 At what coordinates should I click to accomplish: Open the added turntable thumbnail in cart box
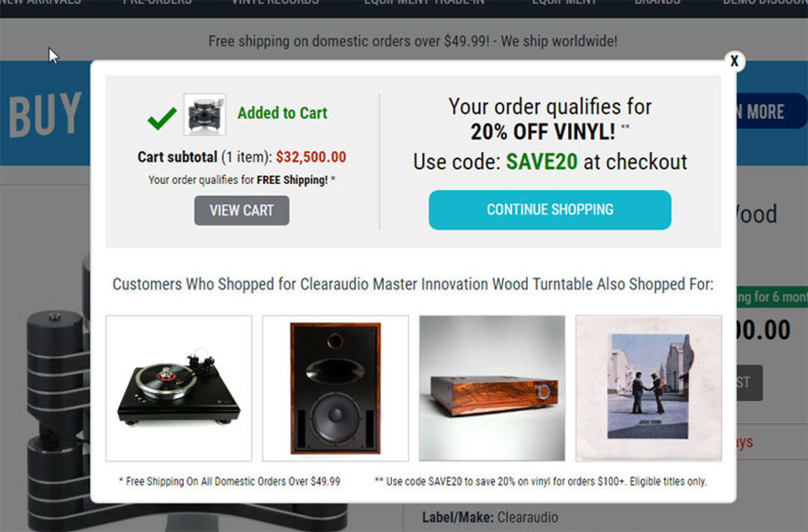(x=204, y=114)
